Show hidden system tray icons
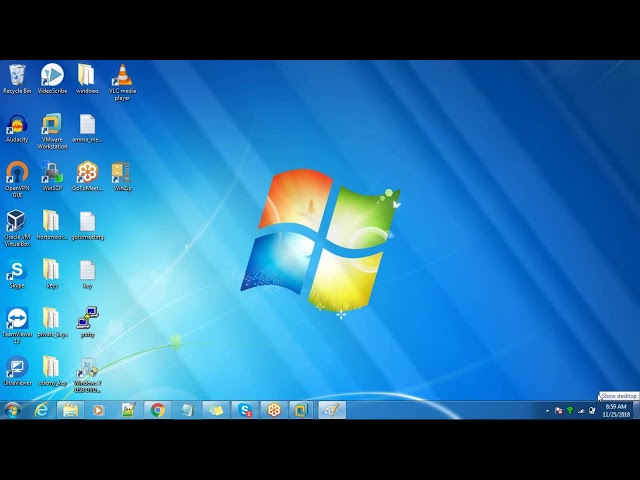640x480 pixels. point(547,411)
